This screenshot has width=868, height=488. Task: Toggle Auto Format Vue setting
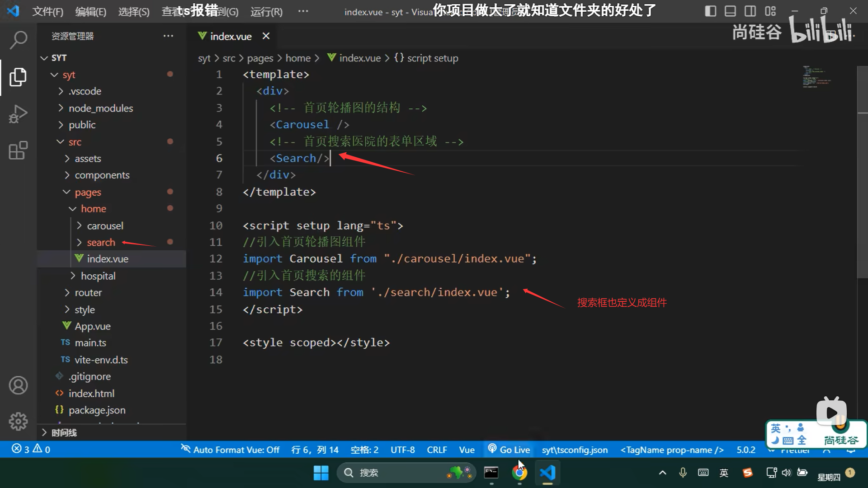pyautogui.click(x=230, y=450)
